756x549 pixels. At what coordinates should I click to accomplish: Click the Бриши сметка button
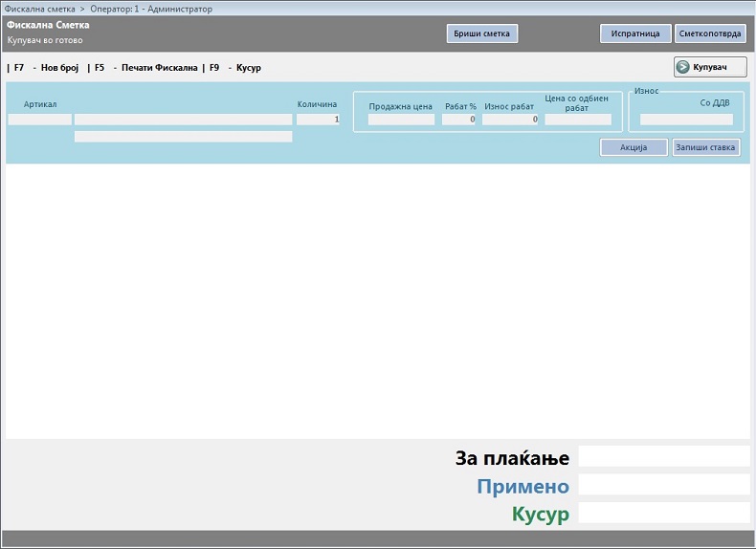pos(482,33)
